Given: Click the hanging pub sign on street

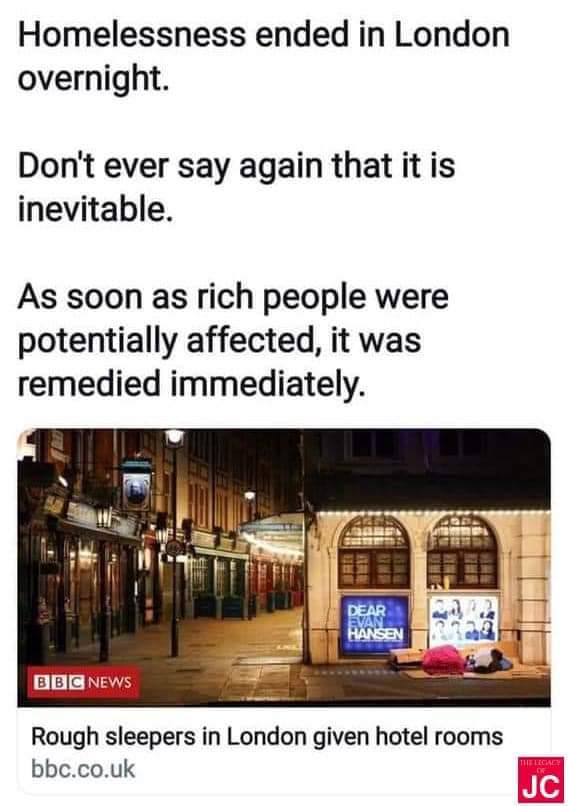Looking at the screenshot, I should [136, 485].
